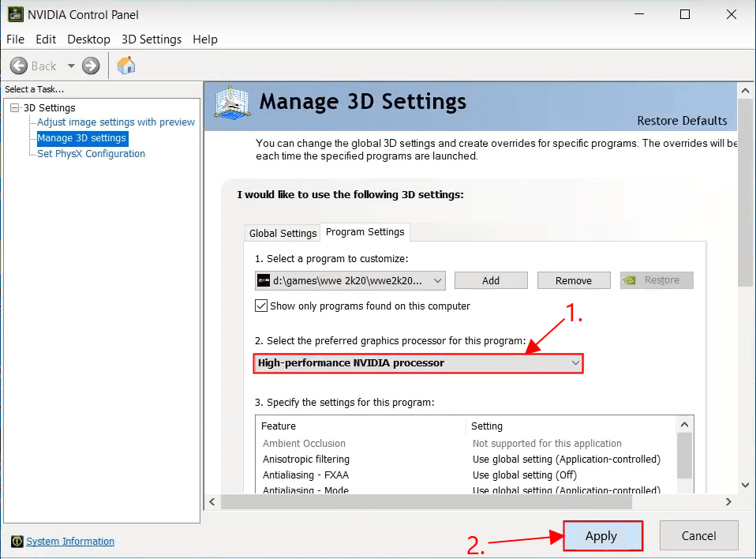
Task: Open the preferred graphics processor dropdown
Action: click(x=418, y=363)
